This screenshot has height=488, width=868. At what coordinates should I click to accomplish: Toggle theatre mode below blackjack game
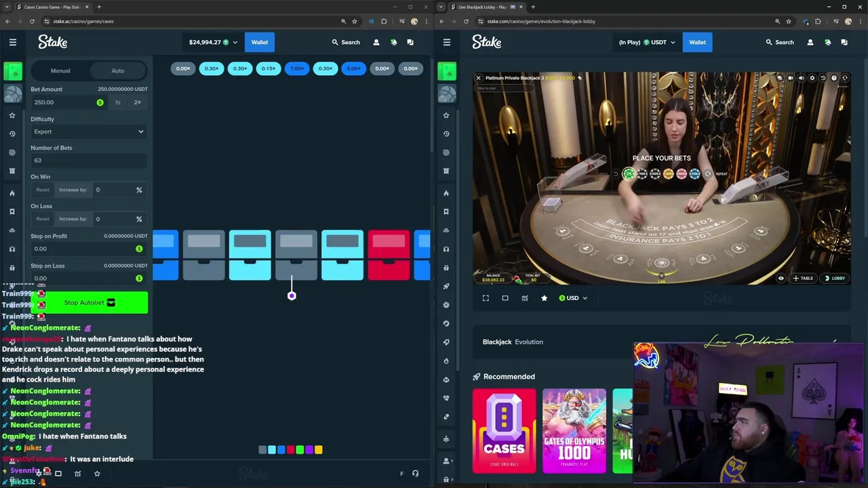click(x=505, y=298)
